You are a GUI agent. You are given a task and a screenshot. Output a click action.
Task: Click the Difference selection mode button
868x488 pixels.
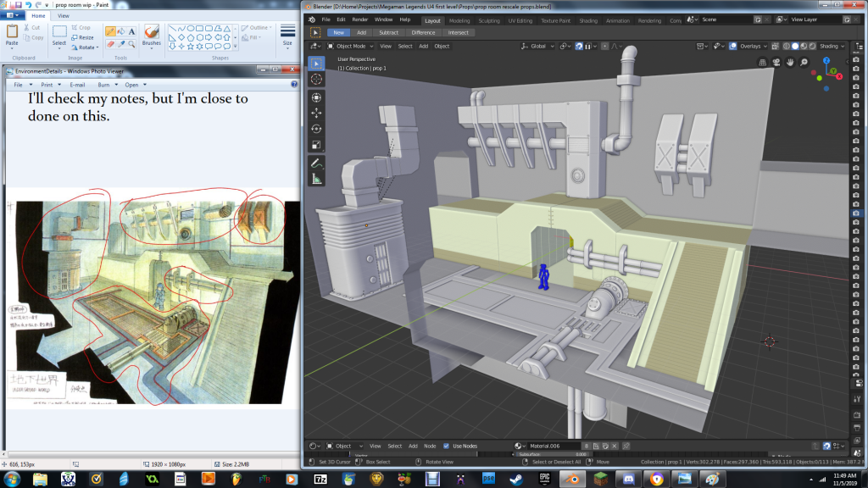[423, 33]
